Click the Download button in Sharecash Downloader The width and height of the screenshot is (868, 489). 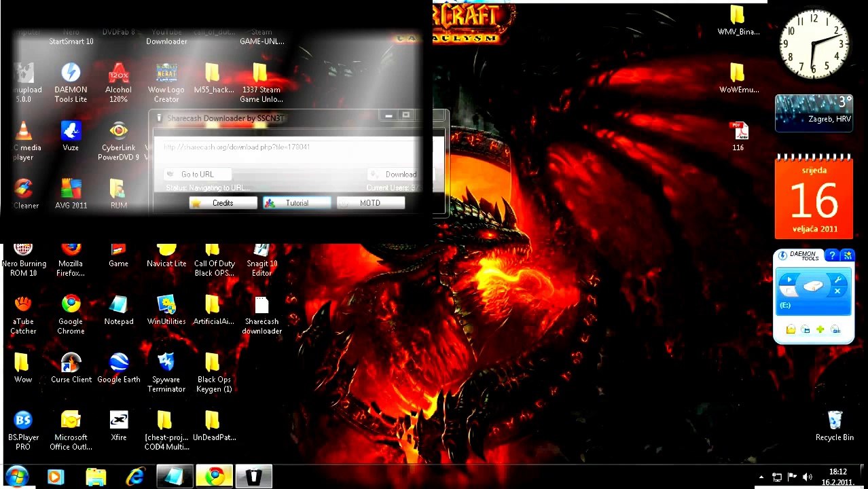point(401,174)
